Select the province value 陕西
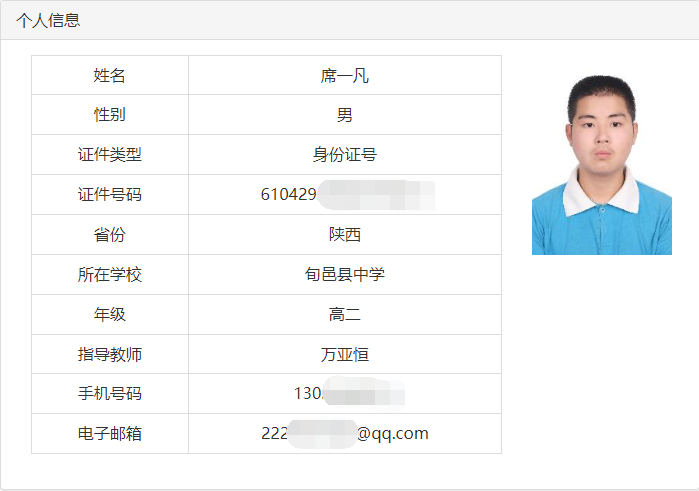This screenshot has width=699, height=491. tap(345, 235)
